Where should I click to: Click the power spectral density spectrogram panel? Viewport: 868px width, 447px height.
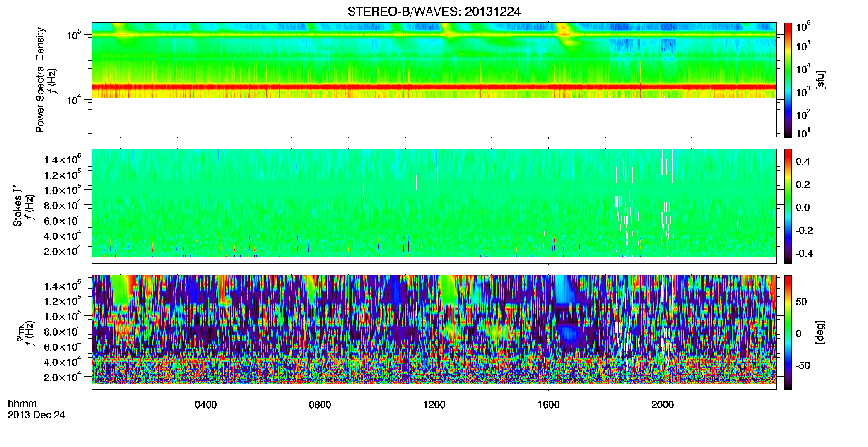click(x=434, y=80)
